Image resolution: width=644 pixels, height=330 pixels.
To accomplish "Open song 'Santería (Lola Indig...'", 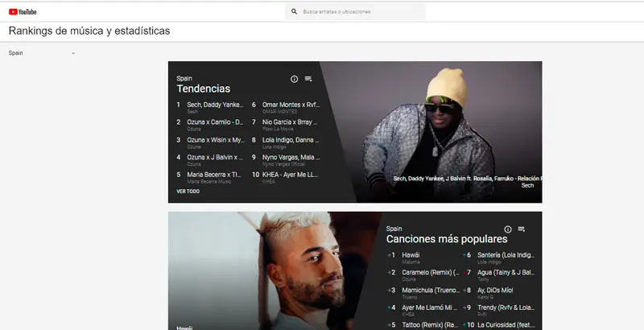I will pyautogui.click(x=506, y=255).
